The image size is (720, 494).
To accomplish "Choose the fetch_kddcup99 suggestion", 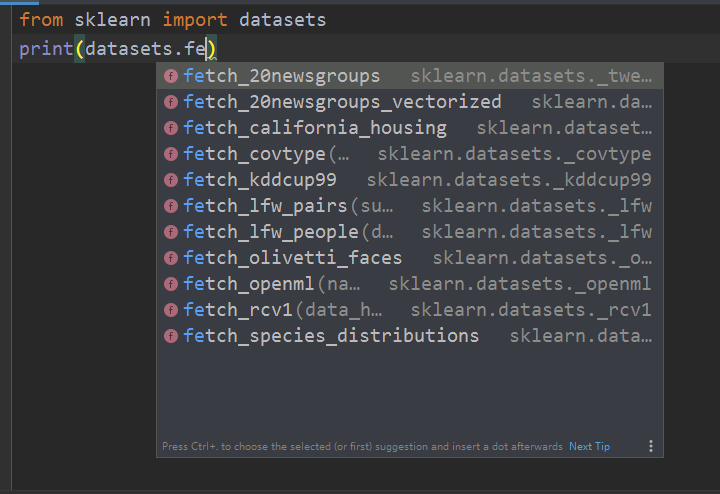I will 410,180.
